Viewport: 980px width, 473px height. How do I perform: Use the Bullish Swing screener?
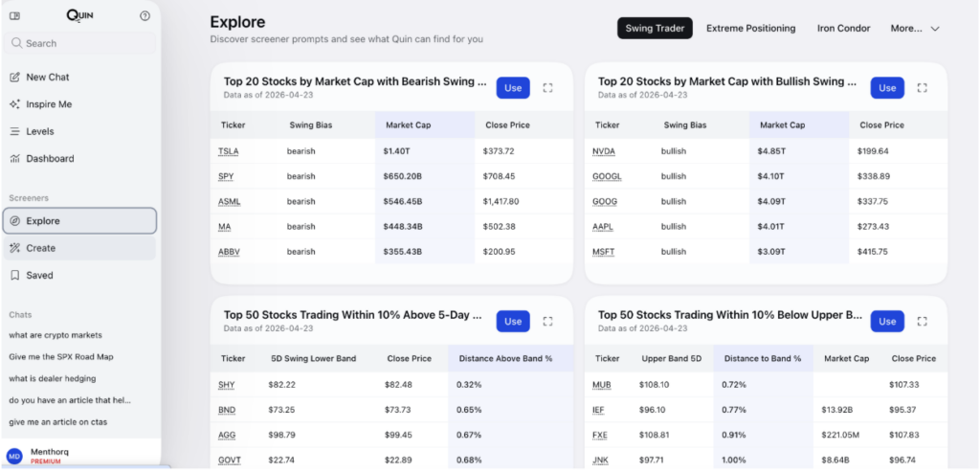click(x=887, y=88)
